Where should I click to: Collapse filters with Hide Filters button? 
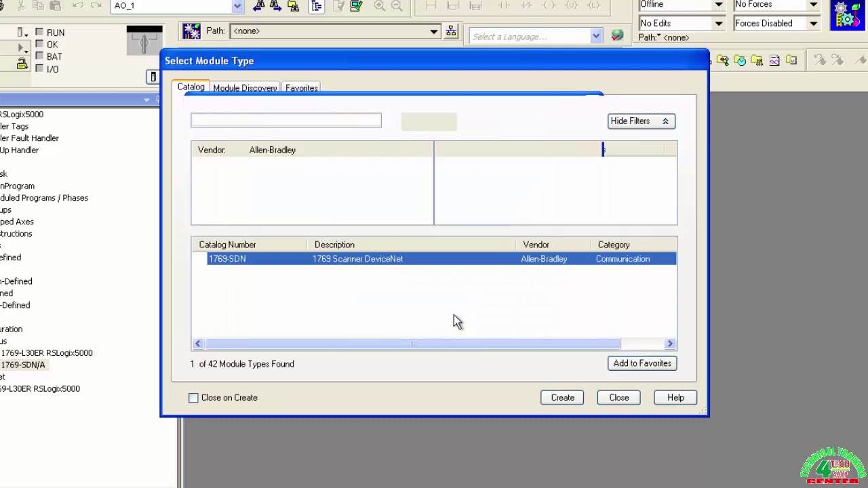[641, 121]
